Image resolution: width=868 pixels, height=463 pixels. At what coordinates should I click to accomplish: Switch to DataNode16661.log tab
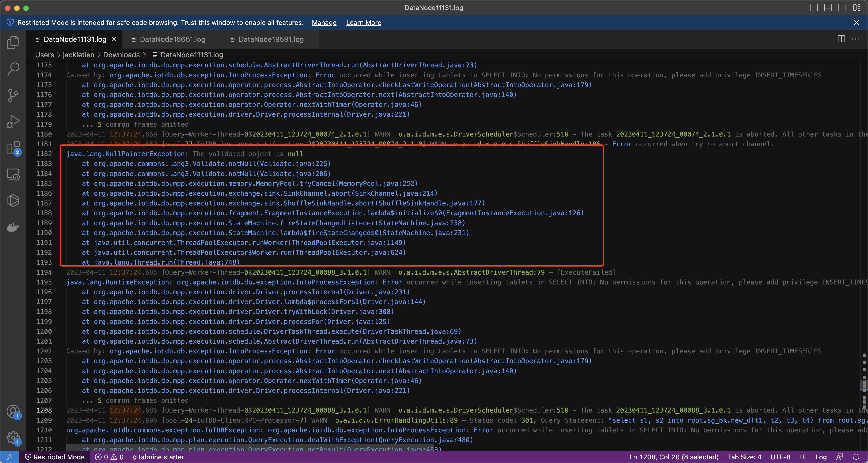click(172, 39)
